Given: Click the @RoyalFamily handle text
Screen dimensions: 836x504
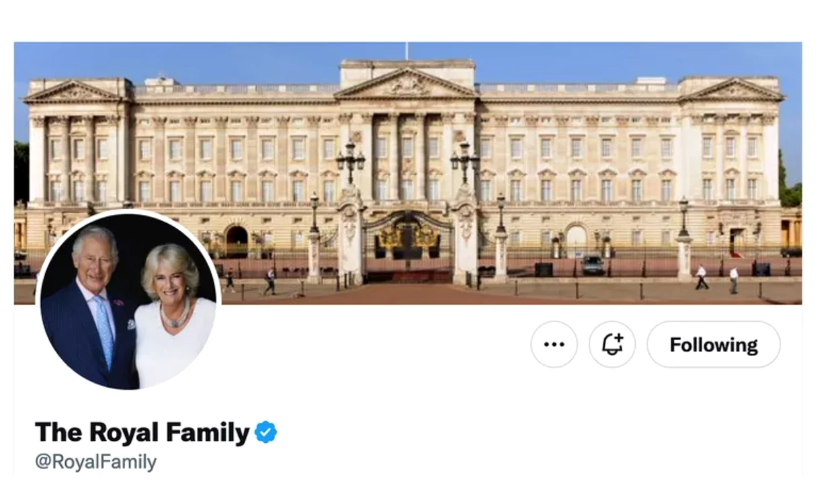Looking at the screenshot, I should (95, 462).
